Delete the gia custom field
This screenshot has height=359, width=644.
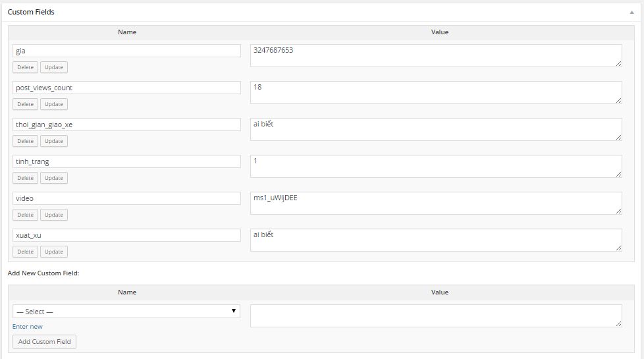25,67
